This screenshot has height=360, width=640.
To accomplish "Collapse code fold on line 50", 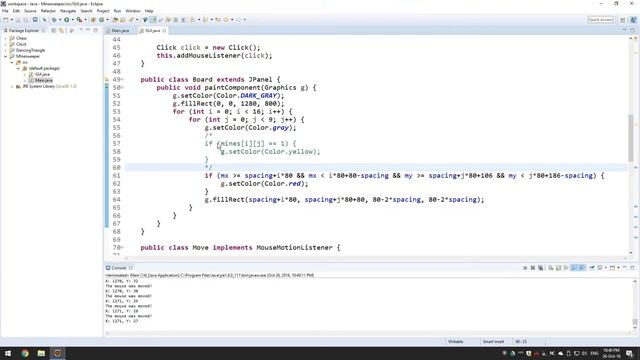I will tap(123, 88).
